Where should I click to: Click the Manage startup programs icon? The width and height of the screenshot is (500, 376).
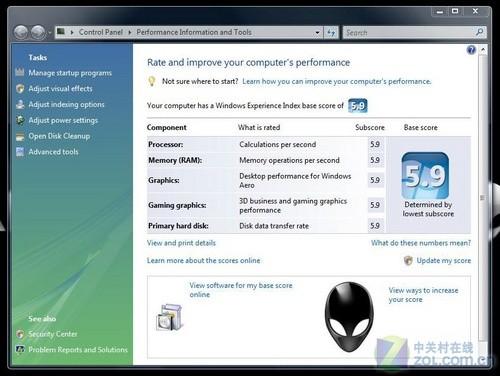20,72
